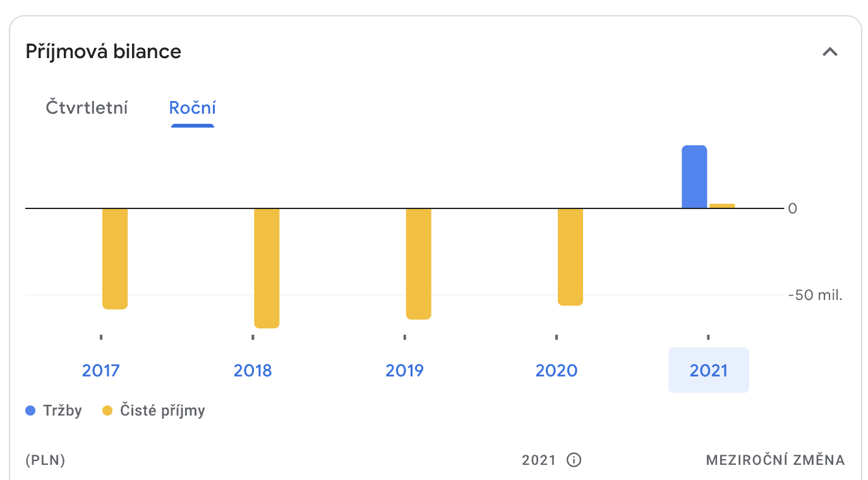Click the Čisté příjmy legend label
This screenshot has height=480, width=868.
(x=162, y=411)
